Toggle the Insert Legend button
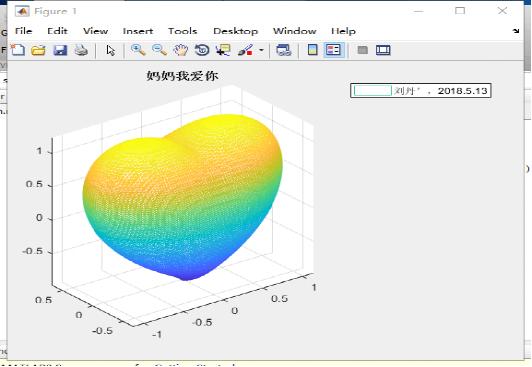The width and height of the screenshot is (532, 367). pyautogui.click(x=333, y=50)
